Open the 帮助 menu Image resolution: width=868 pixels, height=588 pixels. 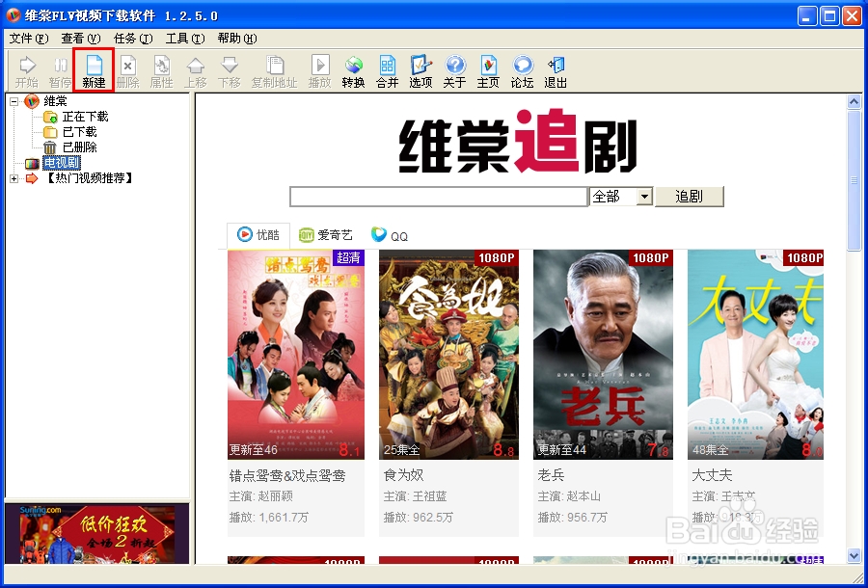pyautogui.click(x=234, y=39)
